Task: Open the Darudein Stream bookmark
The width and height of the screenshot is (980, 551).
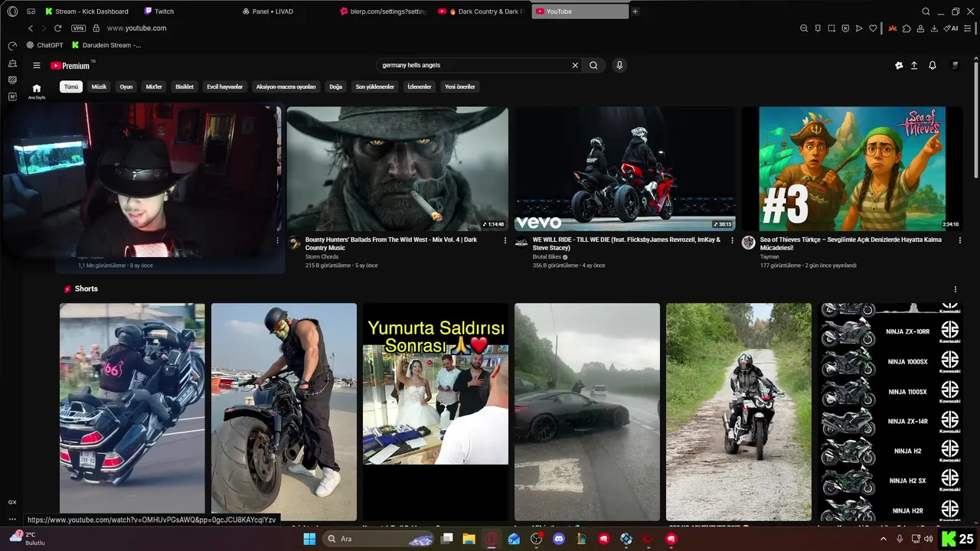Action: [x=107, y=45]
